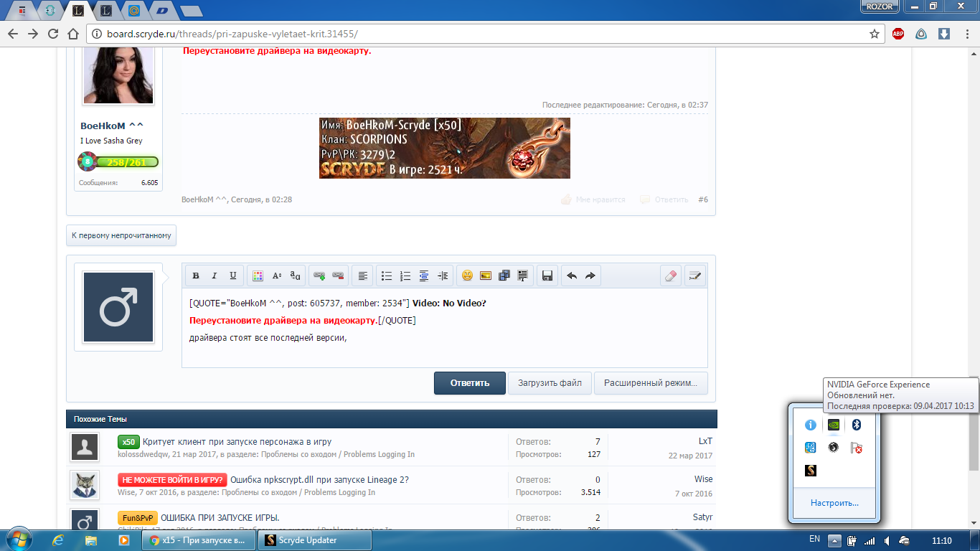Insert a smiley from the editor toolbar
Viewport: 980px width, 551px height.
coord(467,275)
